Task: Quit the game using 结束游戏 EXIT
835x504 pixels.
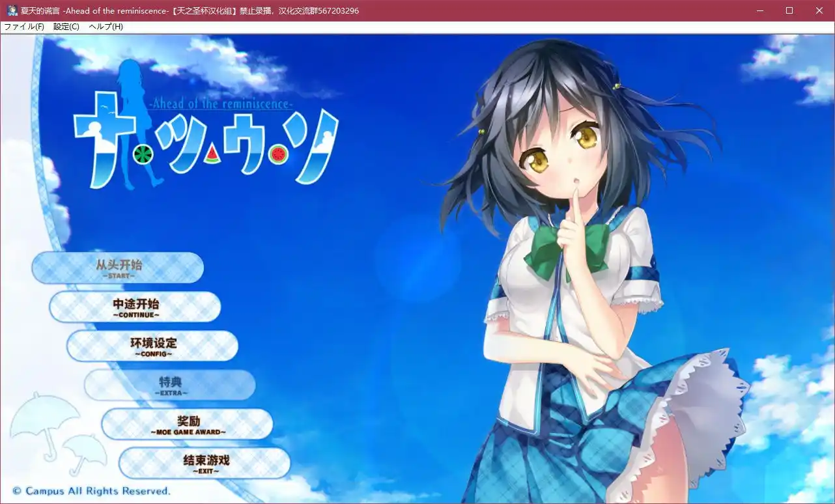Action: (x=204, y=463)
